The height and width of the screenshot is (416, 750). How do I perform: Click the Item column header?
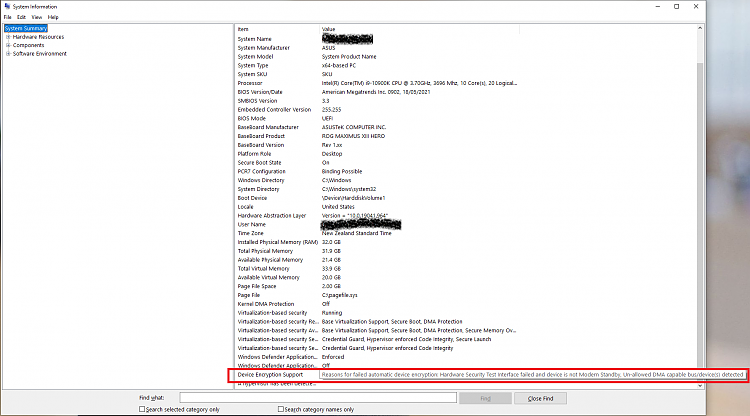click(277, 29)
